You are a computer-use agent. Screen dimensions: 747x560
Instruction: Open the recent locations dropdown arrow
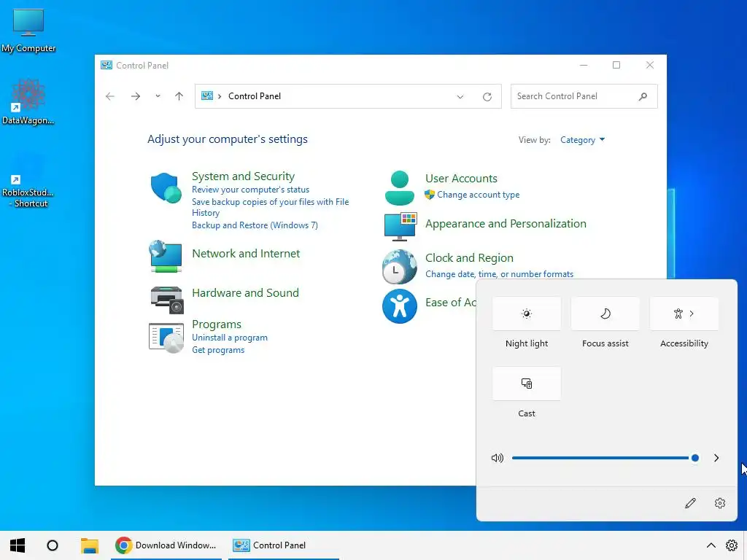[158, 96]
